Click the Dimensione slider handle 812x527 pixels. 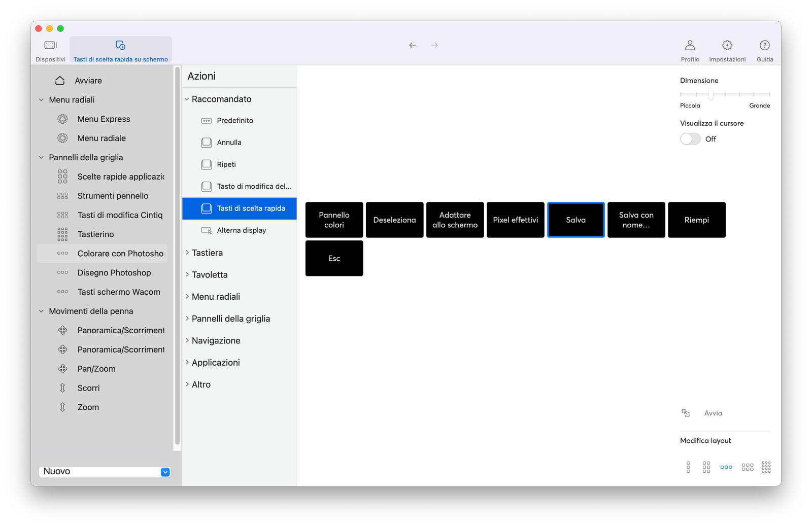pos(711,94)
